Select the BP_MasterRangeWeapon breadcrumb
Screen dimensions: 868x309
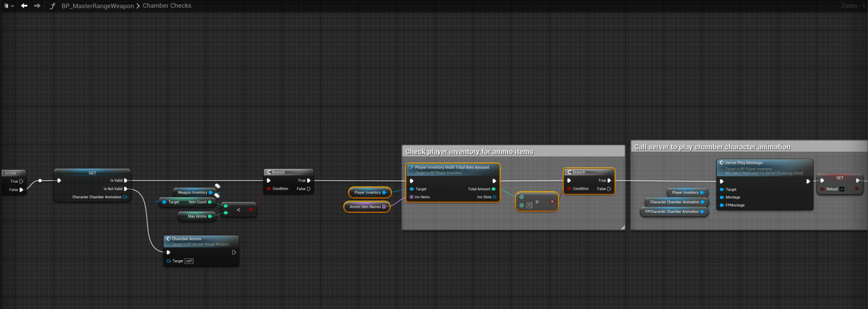pos(97,6)
